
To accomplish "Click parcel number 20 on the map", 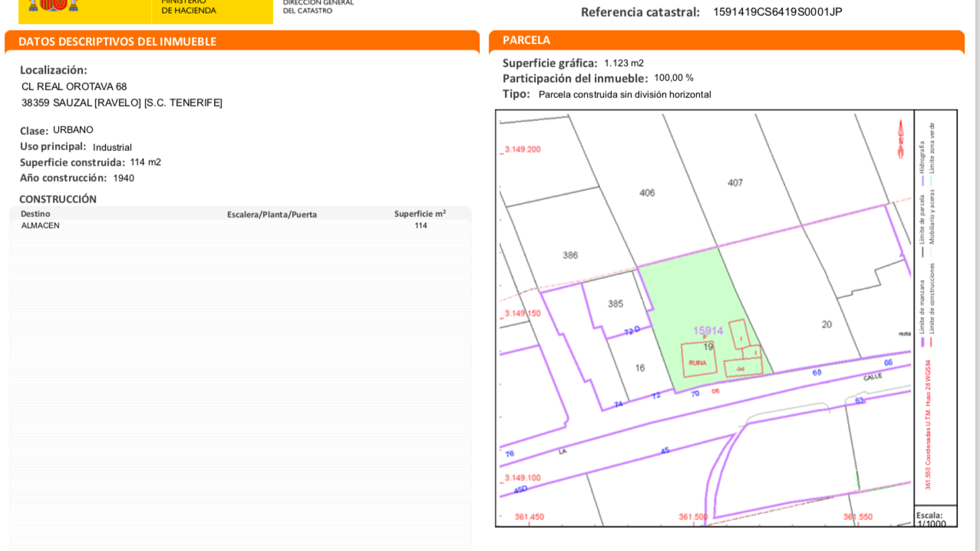I will pos(826,324).
